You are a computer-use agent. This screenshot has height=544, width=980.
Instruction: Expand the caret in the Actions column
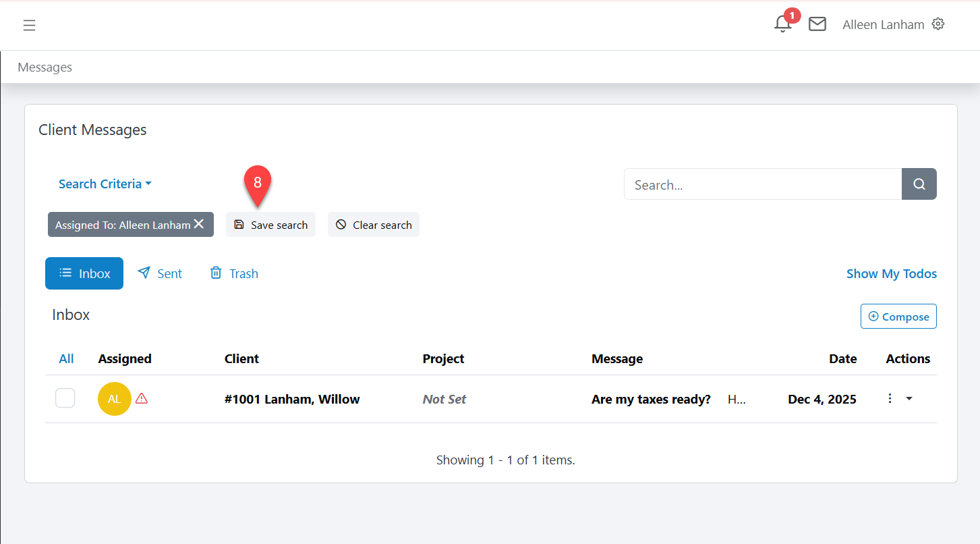coord(909,399)
